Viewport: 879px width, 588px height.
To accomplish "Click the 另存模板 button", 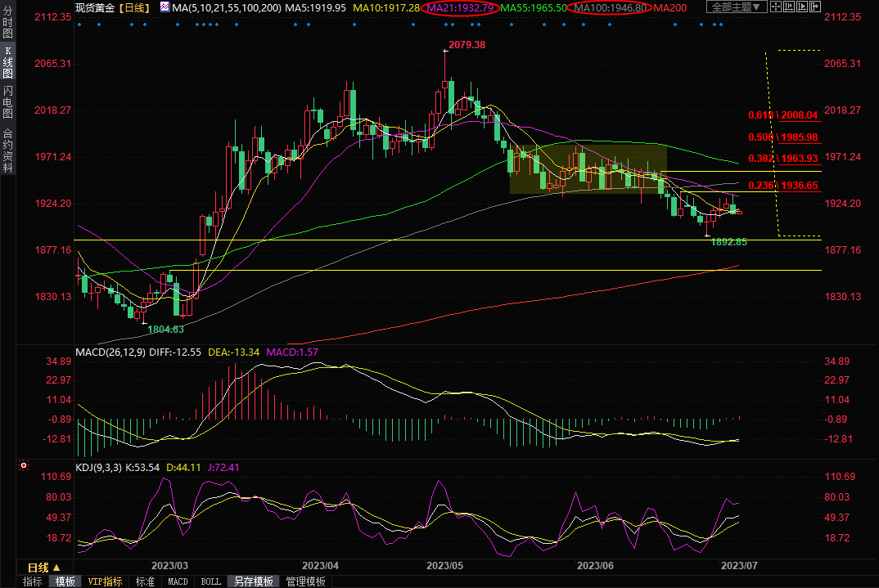I will [254, 581].
